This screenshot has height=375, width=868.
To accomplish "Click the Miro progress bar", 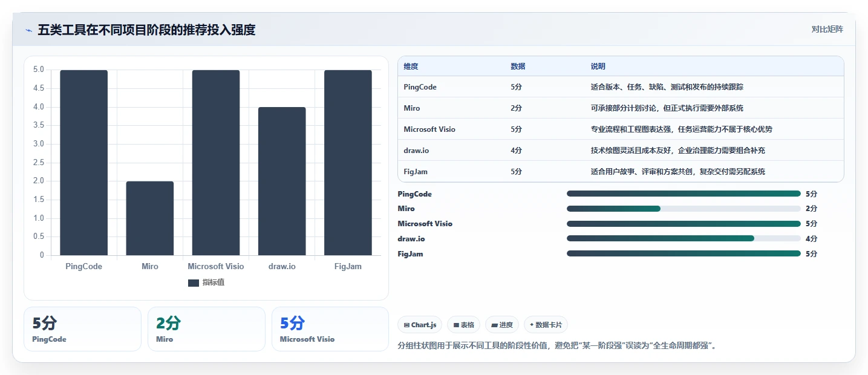I will pos(684,209).
